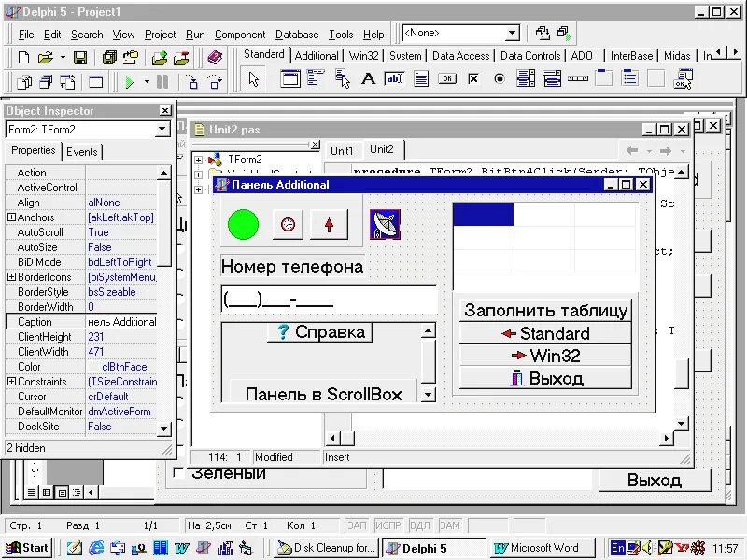The height and width of the screenshot is (560, 747).
Task: Click the Disk Cleanup taskbar button
Action: pyautogui.click(x=327, y=548)
